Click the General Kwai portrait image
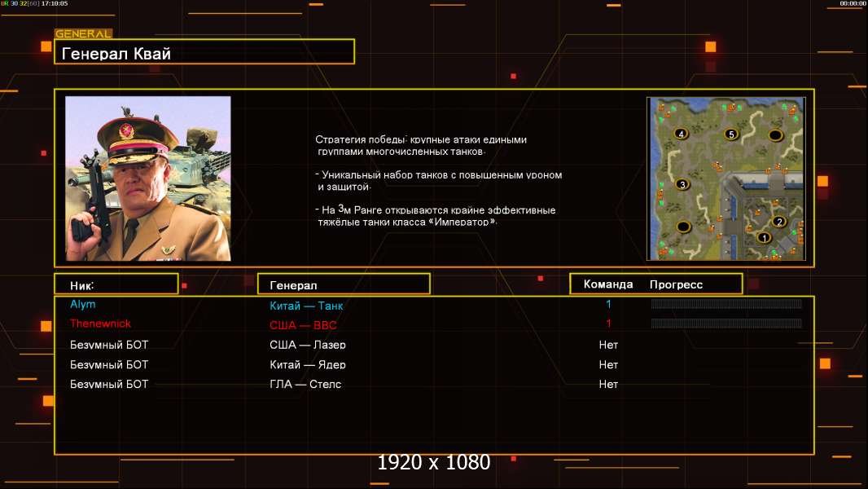Viewport: 868px width, 489px height. 148,178
